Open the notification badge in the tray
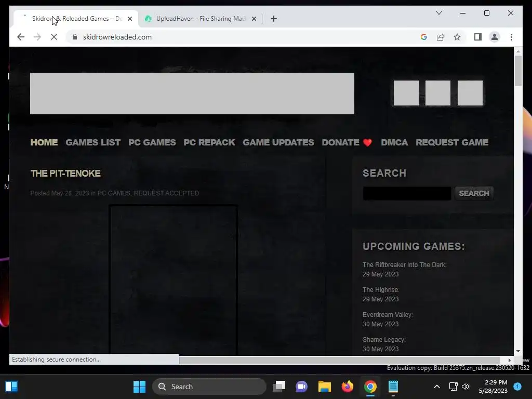532x399 pixels. pyautogui.click(x=517, y=387)
